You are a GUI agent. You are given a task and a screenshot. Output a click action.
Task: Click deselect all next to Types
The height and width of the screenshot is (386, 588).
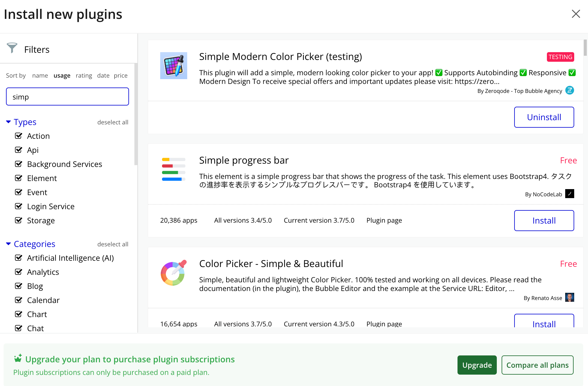tap(112, 122)
